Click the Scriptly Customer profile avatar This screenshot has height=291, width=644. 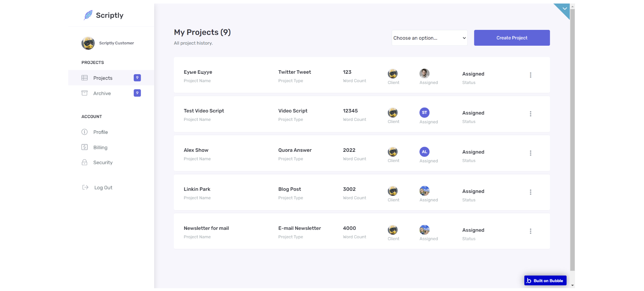click(x=88, y=43)
